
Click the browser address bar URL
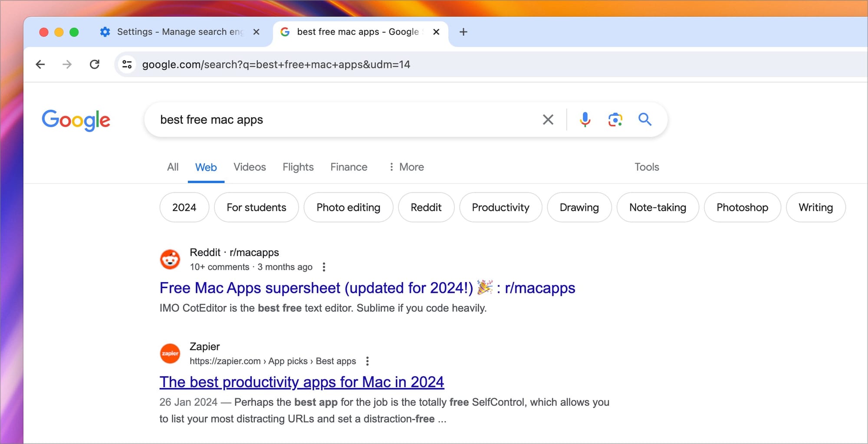[x=276, y=65]
